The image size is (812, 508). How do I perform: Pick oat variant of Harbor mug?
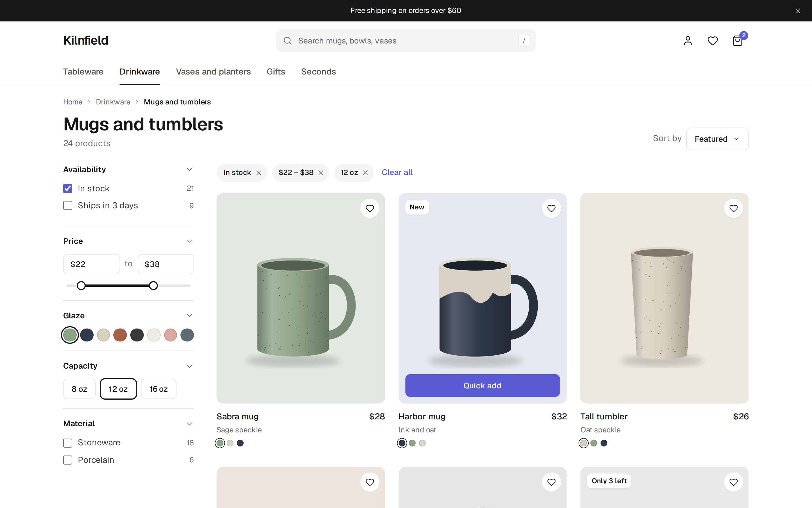(422, 443)
